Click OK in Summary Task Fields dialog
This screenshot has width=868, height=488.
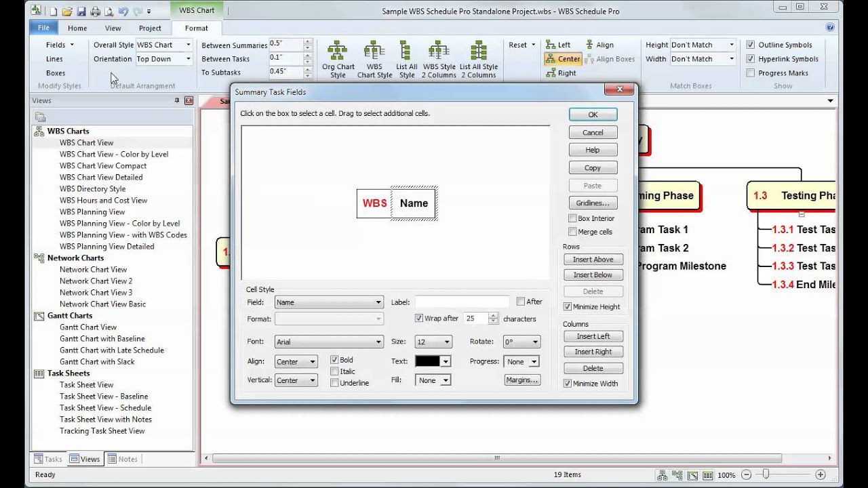click(593, 115)
